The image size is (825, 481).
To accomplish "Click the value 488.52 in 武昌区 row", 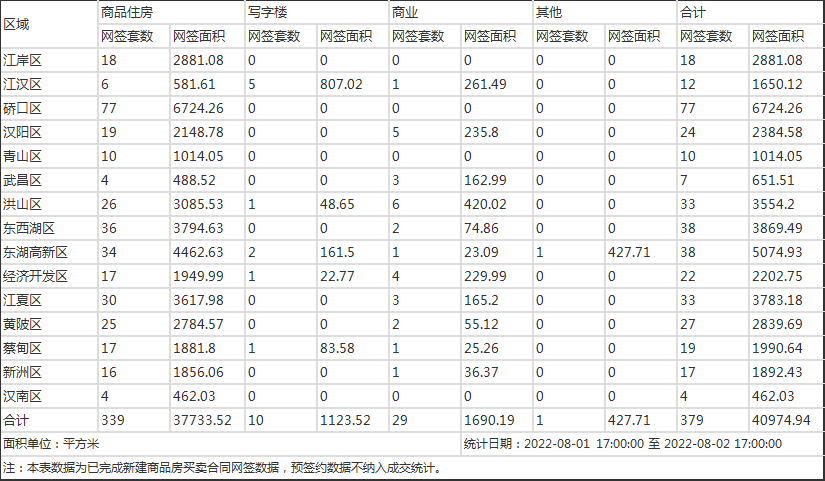I will [194, 181].
